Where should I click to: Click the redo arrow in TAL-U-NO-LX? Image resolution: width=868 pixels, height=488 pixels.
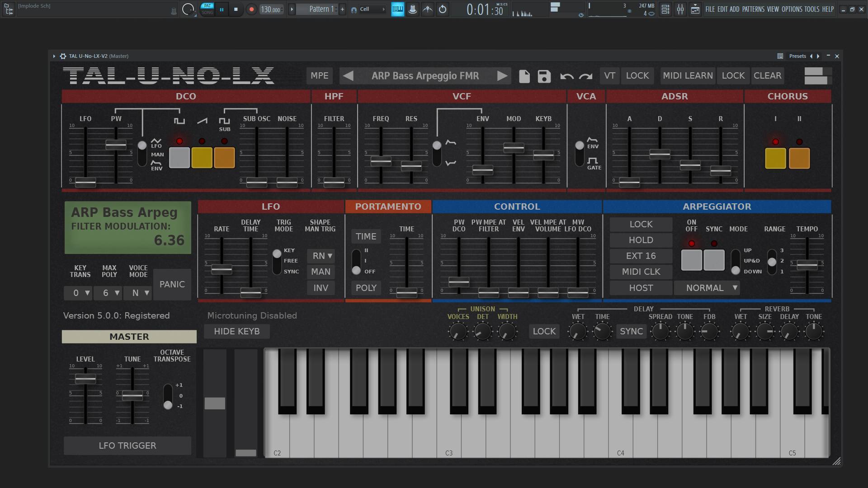pos(585,76)
